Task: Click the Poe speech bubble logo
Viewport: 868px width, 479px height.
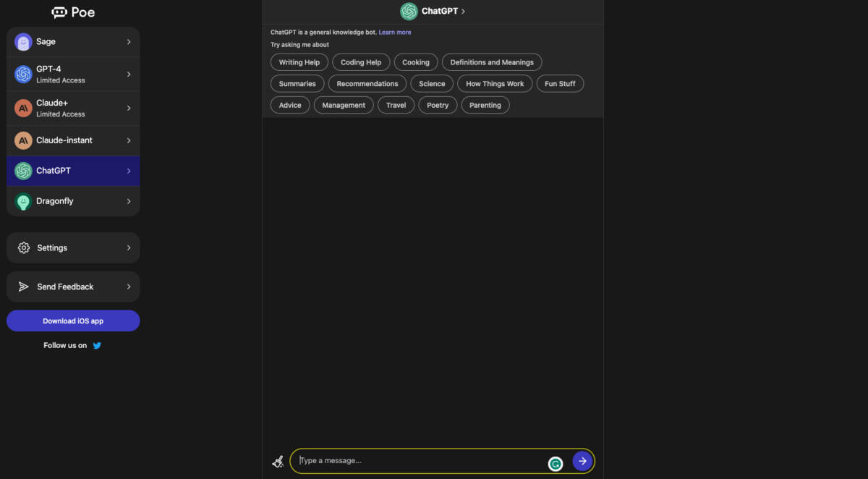Action: click(59, 12)
